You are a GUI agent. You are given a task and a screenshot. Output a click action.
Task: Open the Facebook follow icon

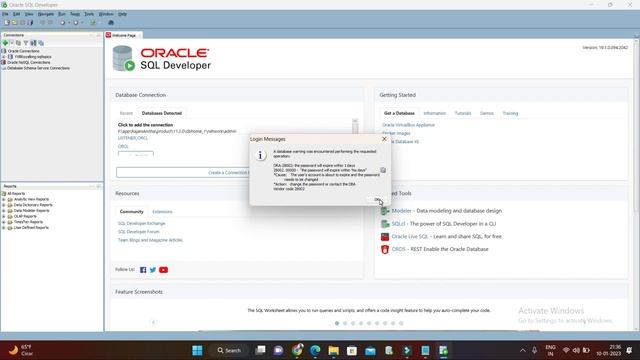click(143, 270)
